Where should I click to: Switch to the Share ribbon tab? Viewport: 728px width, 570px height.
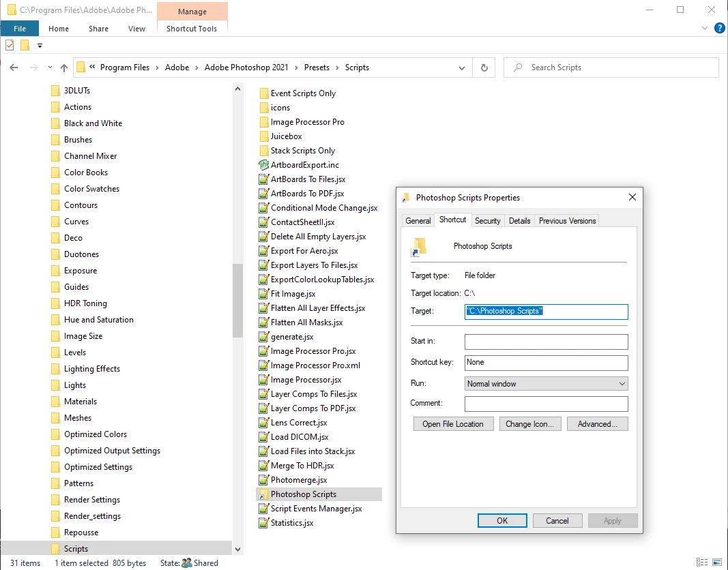click(98, 28)
